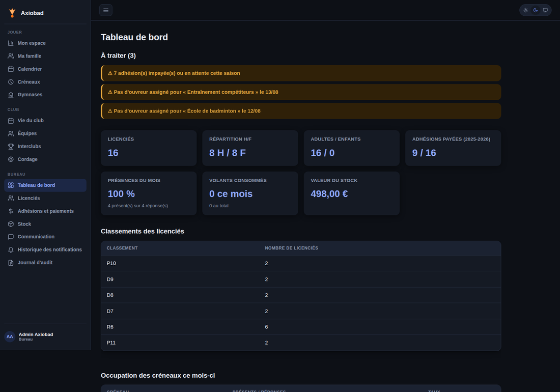Image resolution: width=560 pixels, height=392 pixels.
Task: Click the Licenciés users icon
Action: coord(11,198)
